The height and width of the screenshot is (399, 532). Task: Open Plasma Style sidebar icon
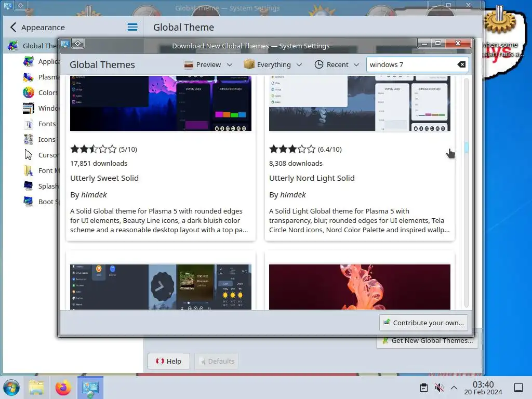29,77
